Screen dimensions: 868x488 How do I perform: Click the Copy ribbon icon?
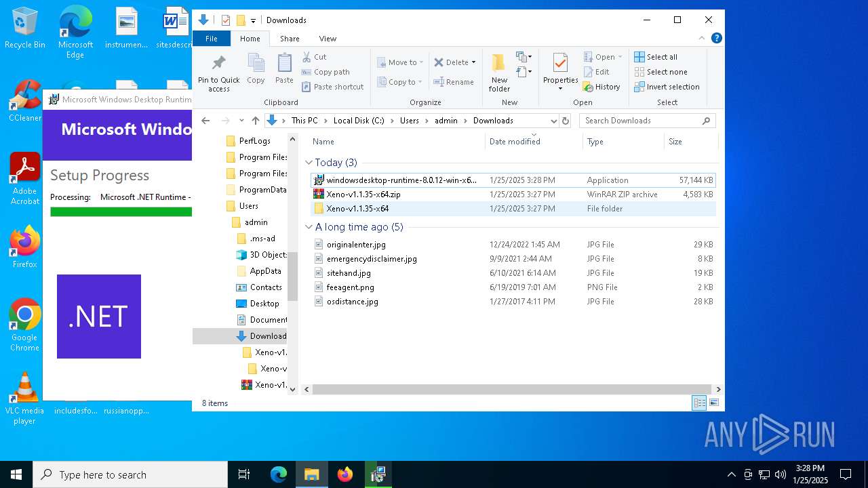click(256, 64)
